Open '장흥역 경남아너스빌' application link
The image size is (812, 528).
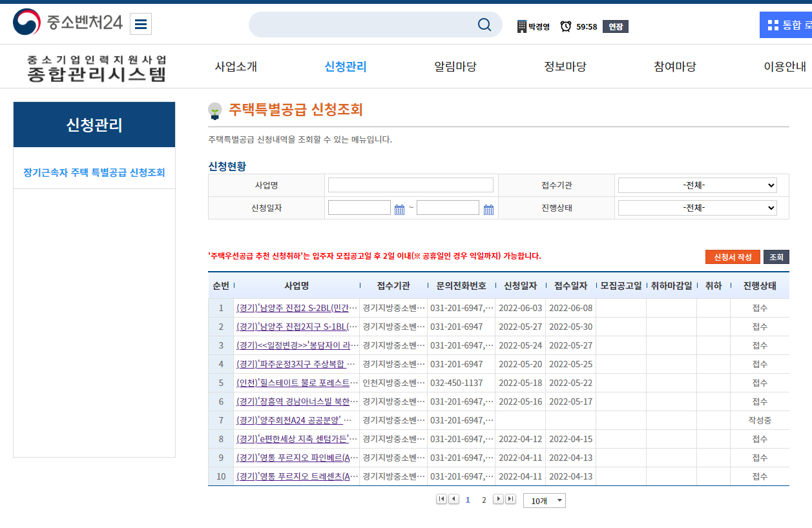click(x=297, y=401)
